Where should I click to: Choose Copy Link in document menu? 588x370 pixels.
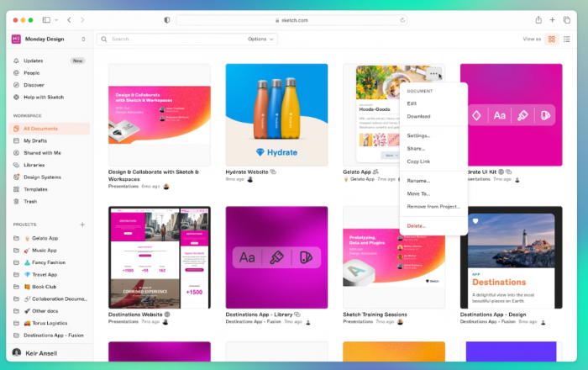click(x=433, y=161)
